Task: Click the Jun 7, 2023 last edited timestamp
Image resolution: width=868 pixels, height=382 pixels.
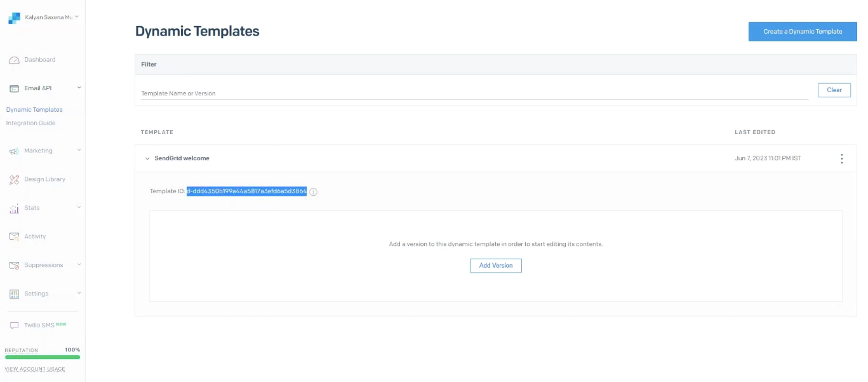Action: coord(768,158)
